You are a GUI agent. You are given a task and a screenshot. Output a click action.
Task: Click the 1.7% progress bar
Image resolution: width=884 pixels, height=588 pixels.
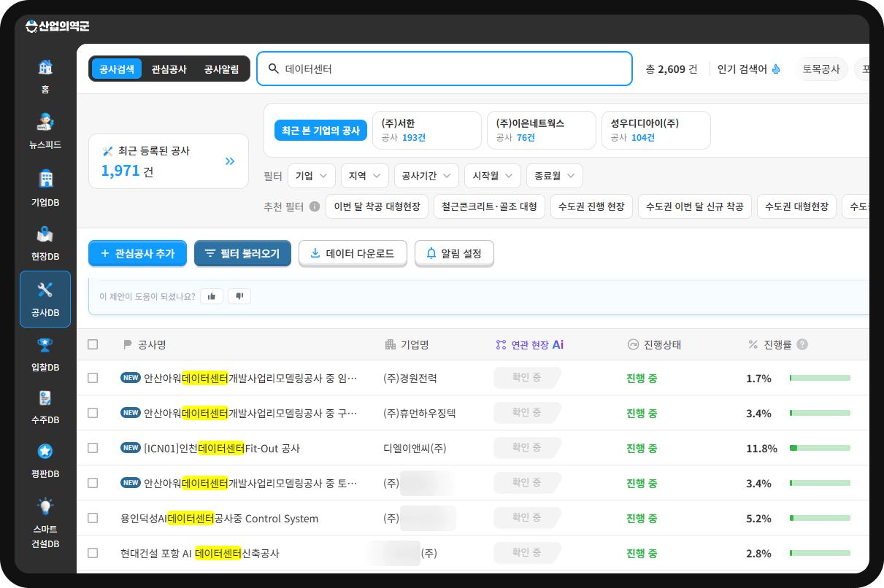(x=820, y=378)
